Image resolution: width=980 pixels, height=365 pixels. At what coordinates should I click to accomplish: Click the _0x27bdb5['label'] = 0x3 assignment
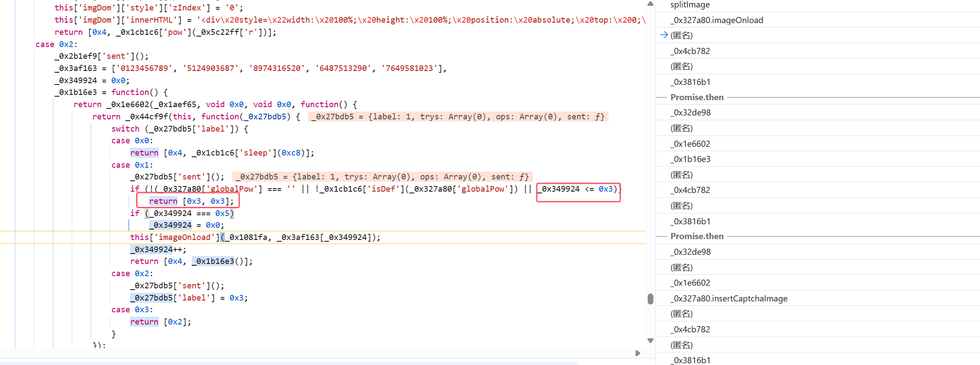(x=189, y=298)
